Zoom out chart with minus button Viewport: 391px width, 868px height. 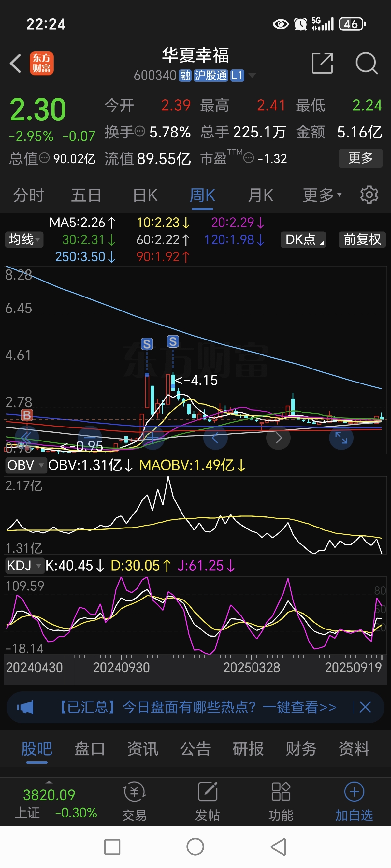[90, 438]
